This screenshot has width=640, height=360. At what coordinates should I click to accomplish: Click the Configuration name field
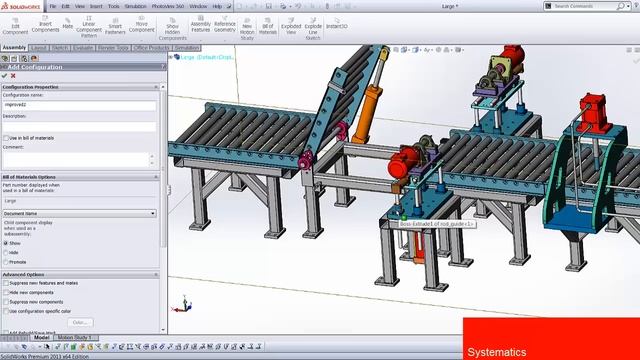click(80, 105)
